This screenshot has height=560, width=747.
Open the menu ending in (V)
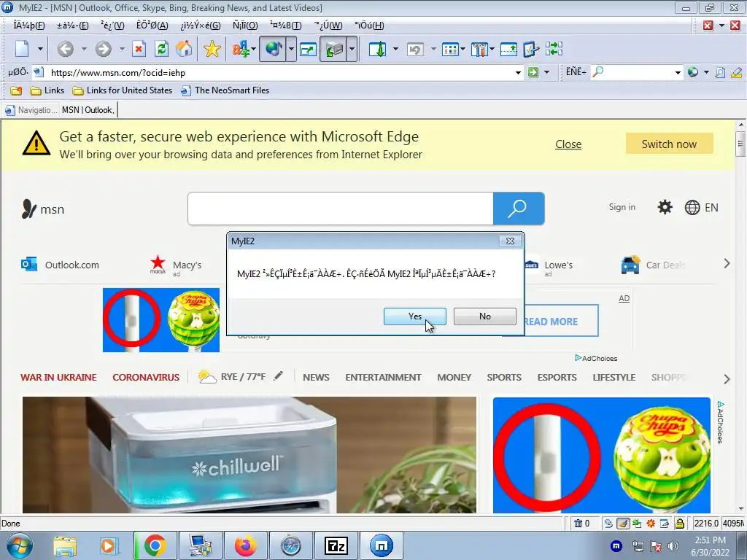113,26
